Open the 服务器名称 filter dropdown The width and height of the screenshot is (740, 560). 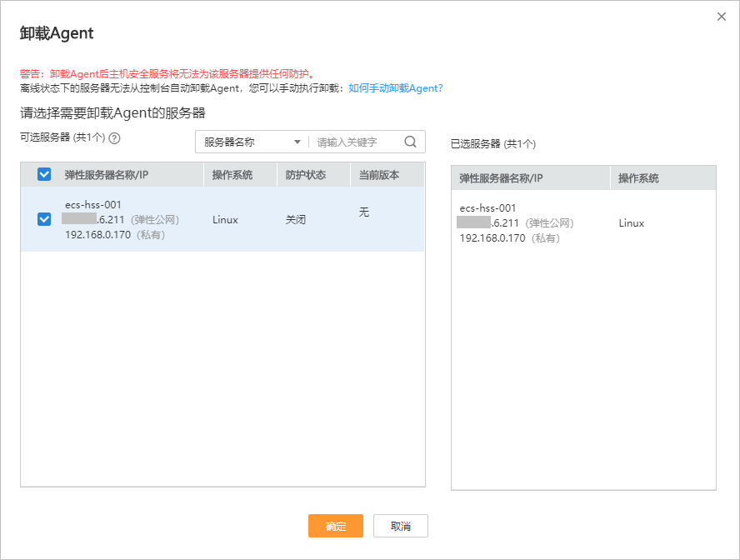pyautogui.click(x=250, y=142)
